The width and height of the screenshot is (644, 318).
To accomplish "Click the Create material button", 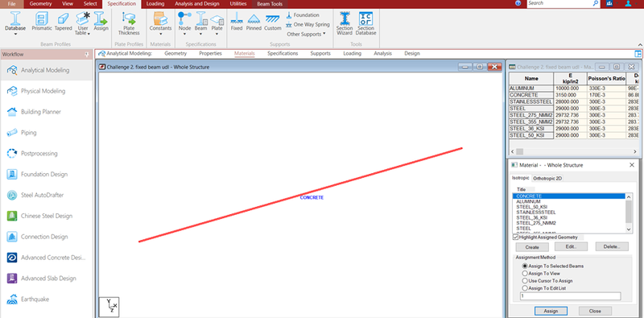I will click(532, 247).
